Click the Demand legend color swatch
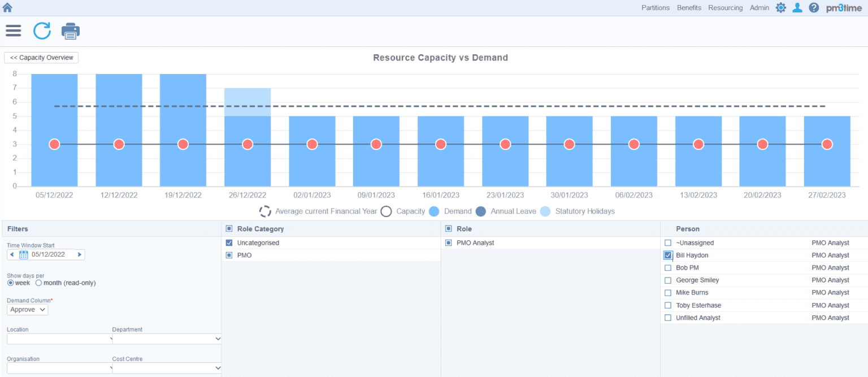The image size is (868, 377). pyautogui.click(x=435, y=211)
